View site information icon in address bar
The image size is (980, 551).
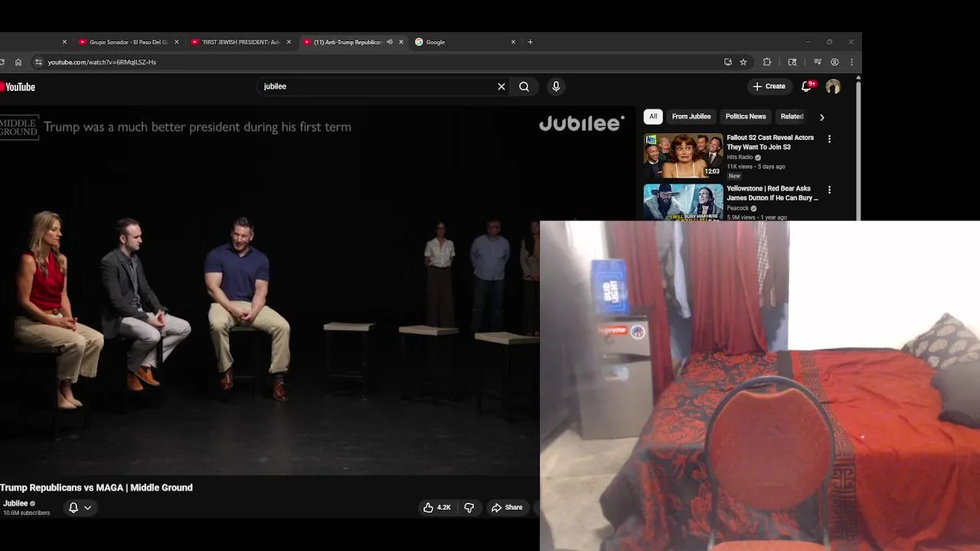[38, 62]
